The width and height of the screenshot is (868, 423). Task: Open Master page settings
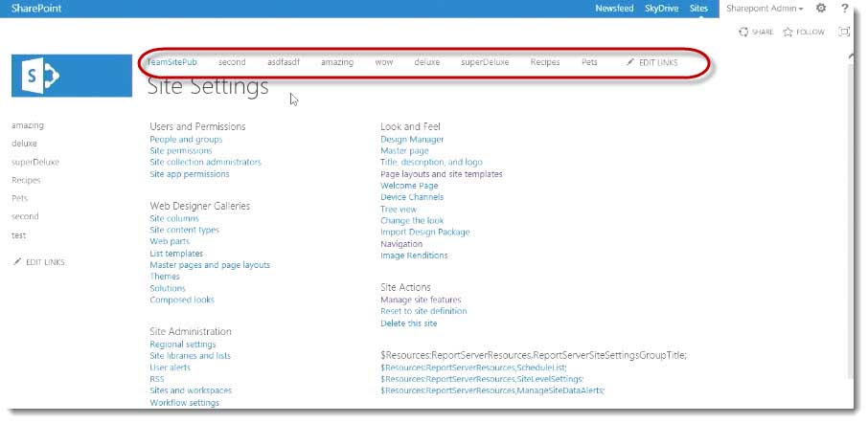point(404,150)
